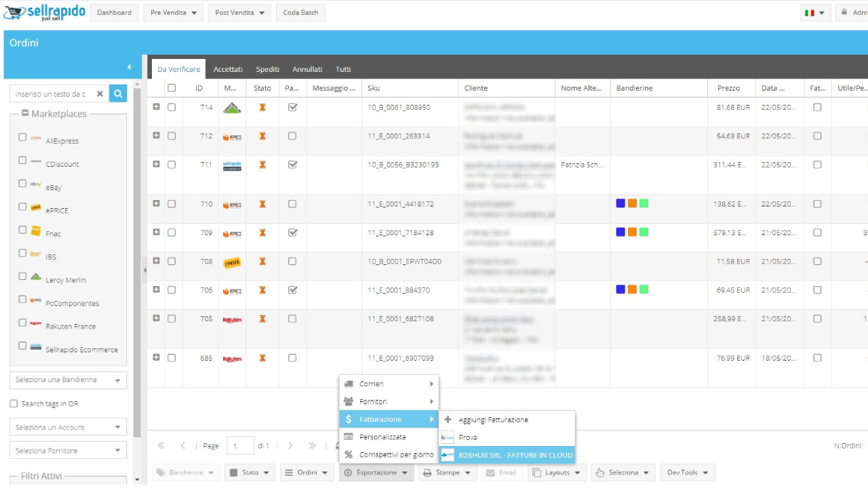Click the Leroy Merlin logo in order 714
Image resolution: width=868 pixels, height=488 pixels.
232,107
